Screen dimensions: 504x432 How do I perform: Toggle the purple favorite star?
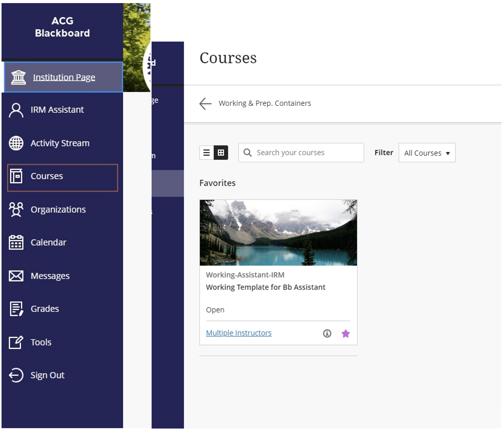point(345,333)
